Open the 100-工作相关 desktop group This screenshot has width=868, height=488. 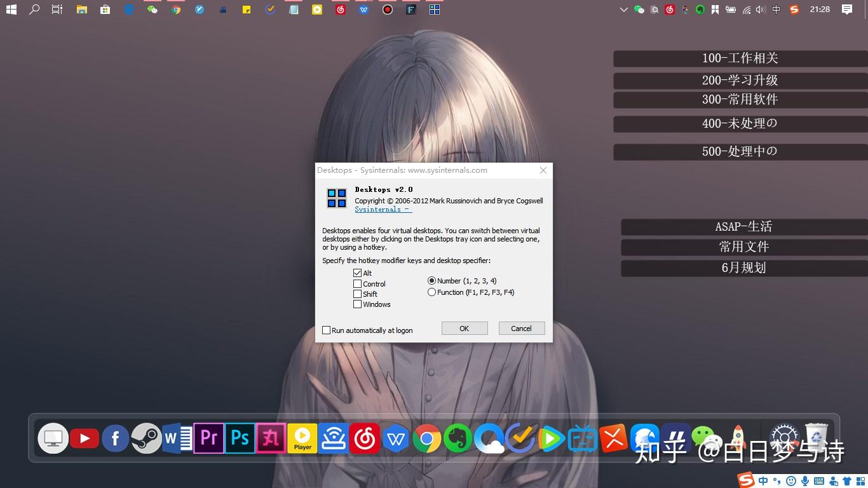(x=740, y=58)
